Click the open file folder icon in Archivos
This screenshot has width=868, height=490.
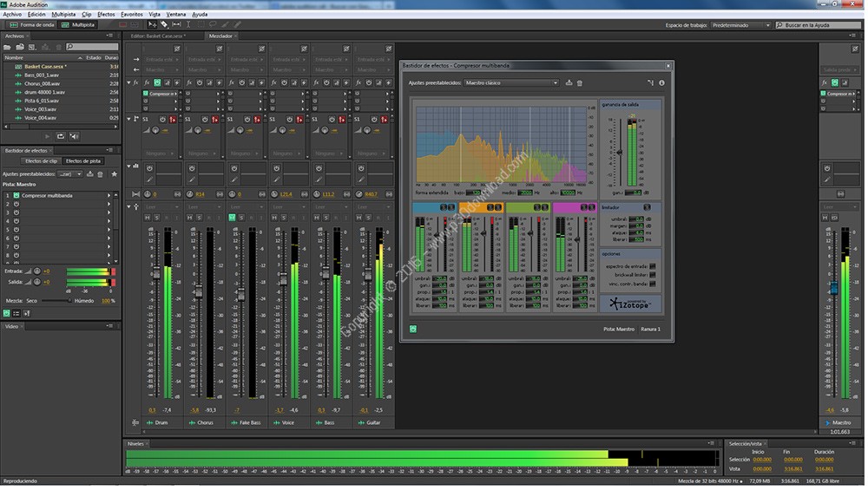click(x=9, y=47)
